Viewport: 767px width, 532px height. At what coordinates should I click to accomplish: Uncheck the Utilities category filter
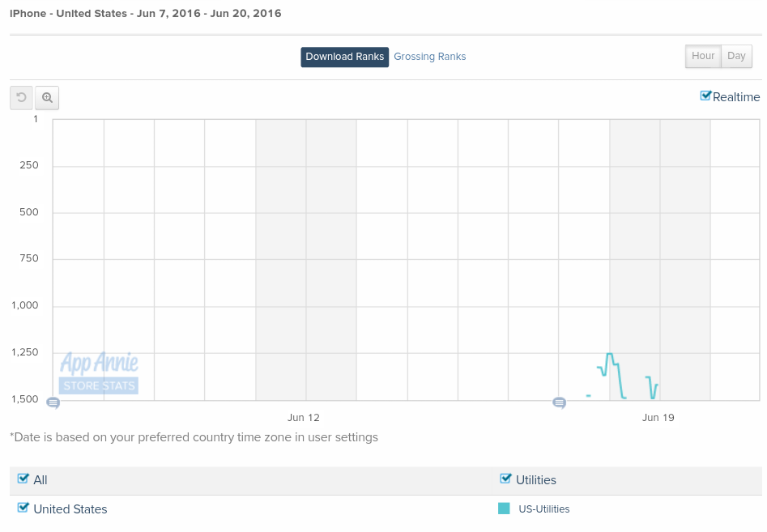pyautogui.click(x=506, y=477)
